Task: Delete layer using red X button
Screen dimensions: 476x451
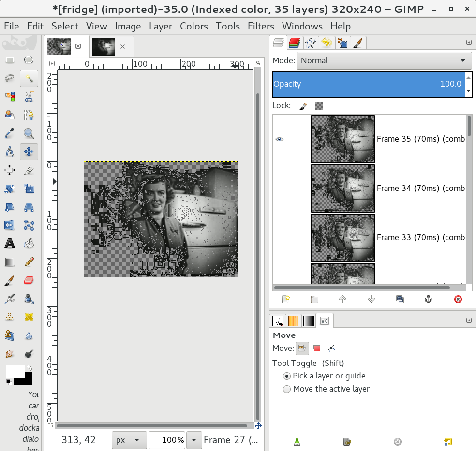Action: 458,299
